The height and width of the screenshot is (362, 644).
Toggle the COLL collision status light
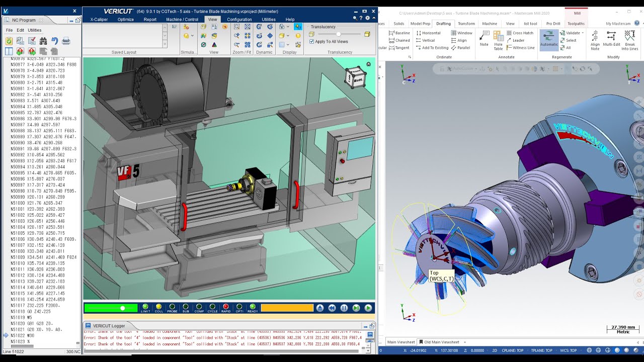[x=159, y=308]
